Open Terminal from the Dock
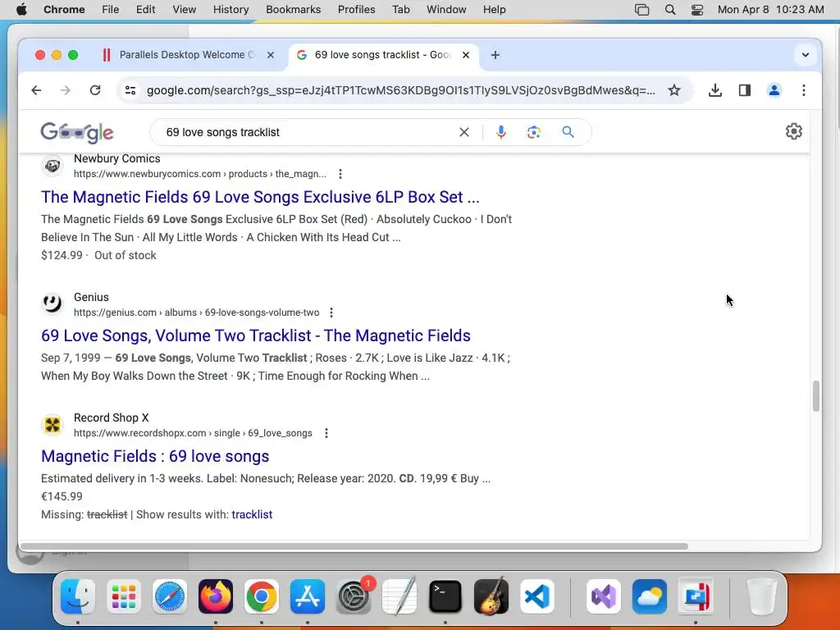 pyautogui.click(x=445, y=596)
